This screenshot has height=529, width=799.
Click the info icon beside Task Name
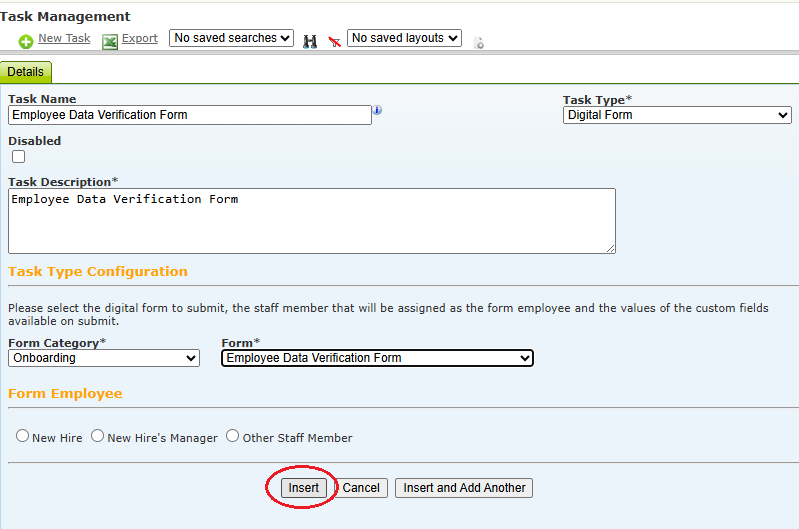[x=377, y=110]
